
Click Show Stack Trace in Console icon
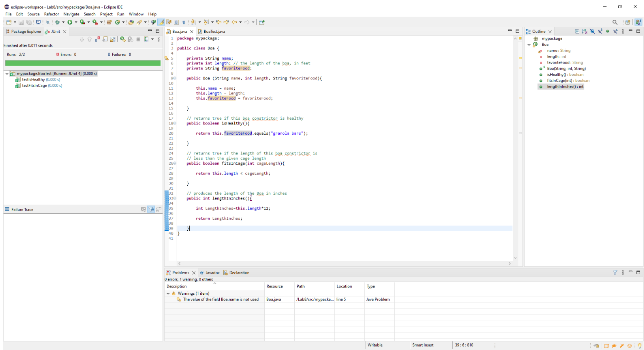click(x=143, y=209)
